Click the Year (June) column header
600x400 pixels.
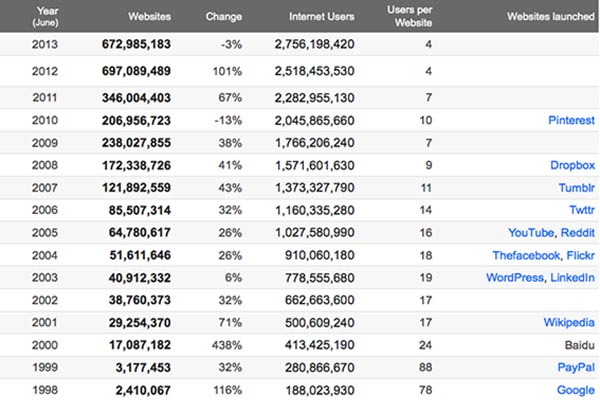(45, 16)
